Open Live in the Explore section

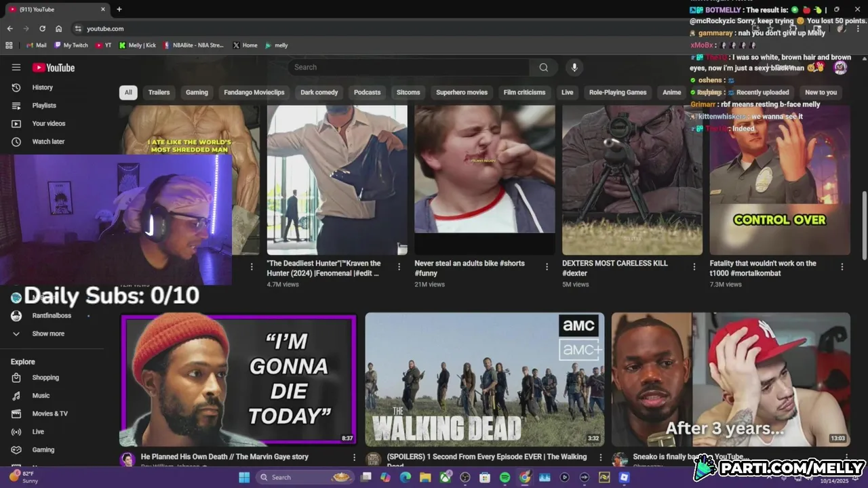pos(38,432)
